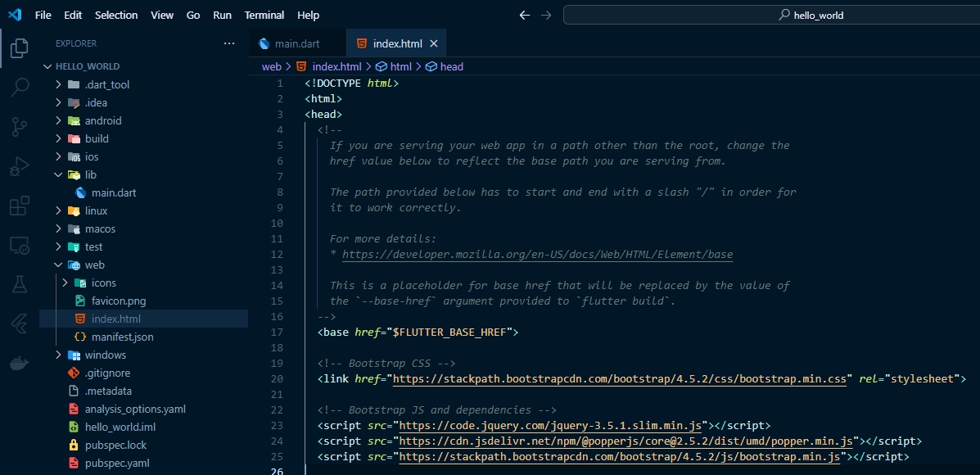Open the Extensions view
Image resolution: width=980 pixels, height=475 pixels.
click(x=20, y=206)
